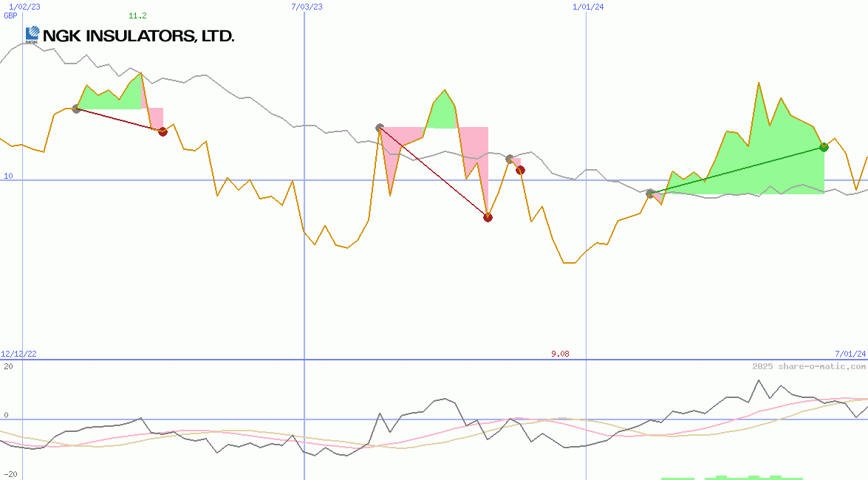This screenshot has width=868, height=480.
Task: Click the green endpoint marker on rising trendline
Action: pyautogui.click(x=824, y=146)
